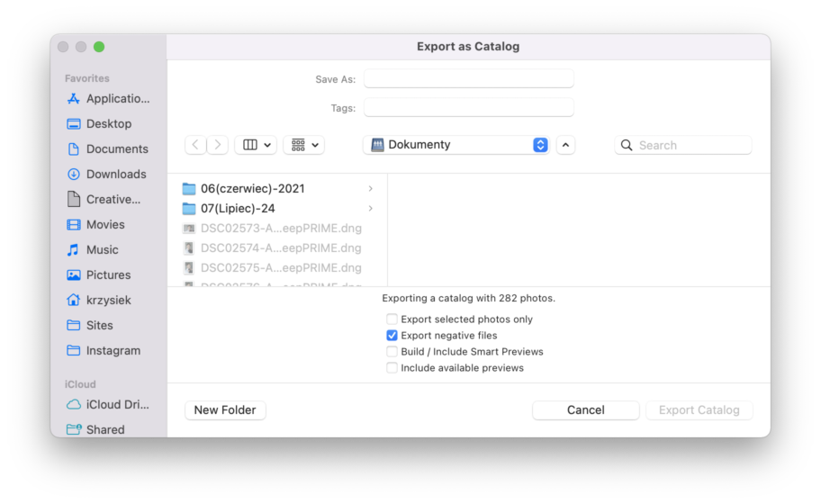Open Pictures from Favorites sidebar
This screenshot has width=821, height=504.
click(x=108, y=275)
